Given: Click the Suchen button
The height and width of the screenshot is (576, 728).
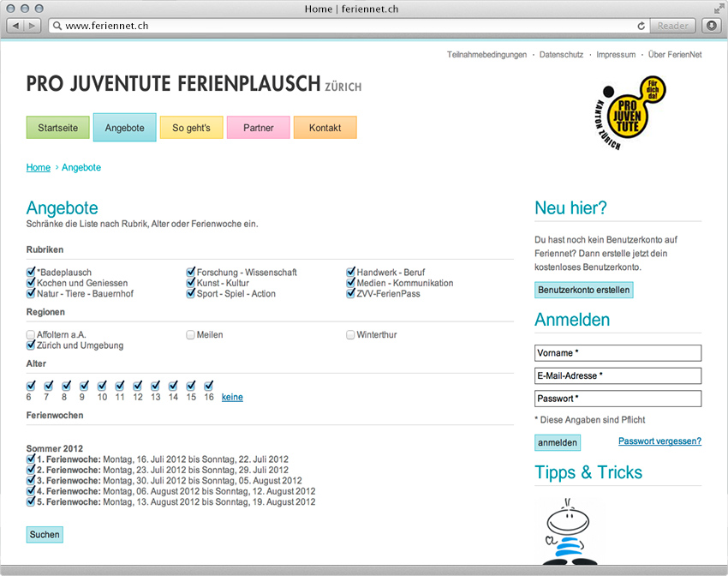Looking at the screenshot, I should [x=45, y=535].
